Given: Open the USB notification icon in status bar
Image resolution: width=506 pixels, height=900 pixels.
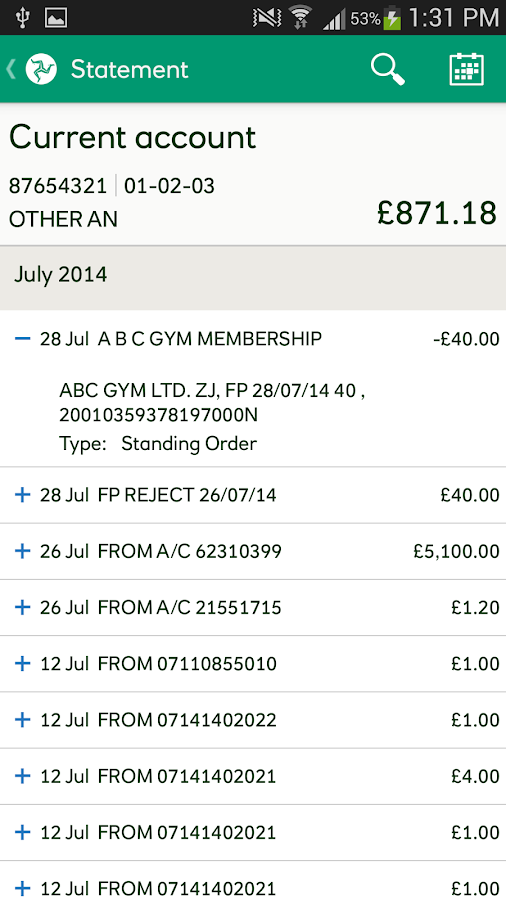Looking at the screenshot, I should pos(22,18).
